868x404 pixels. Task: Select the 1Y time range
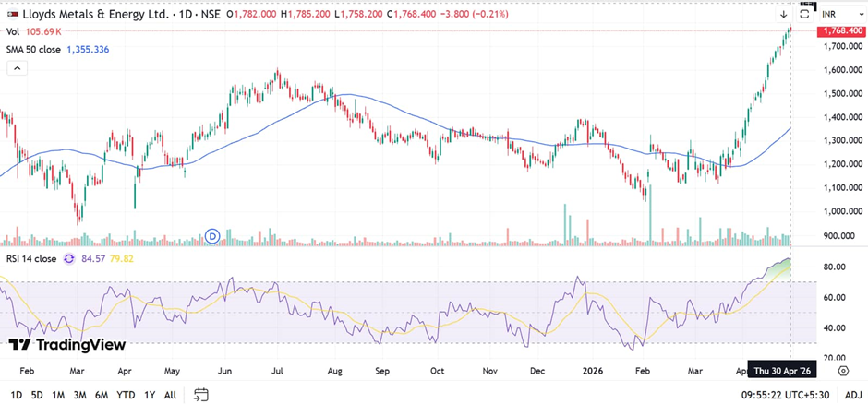click(149, 395)
